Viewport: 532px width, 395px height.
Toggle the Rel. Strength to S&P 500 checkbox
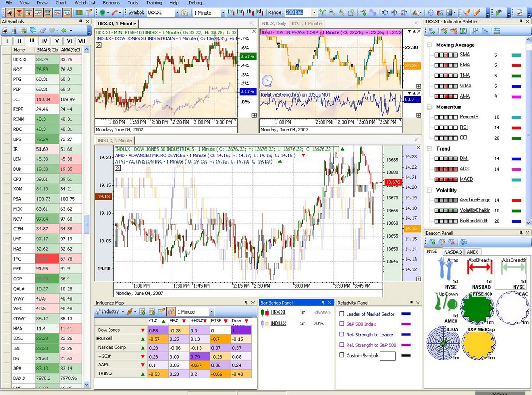click(342, 345)
